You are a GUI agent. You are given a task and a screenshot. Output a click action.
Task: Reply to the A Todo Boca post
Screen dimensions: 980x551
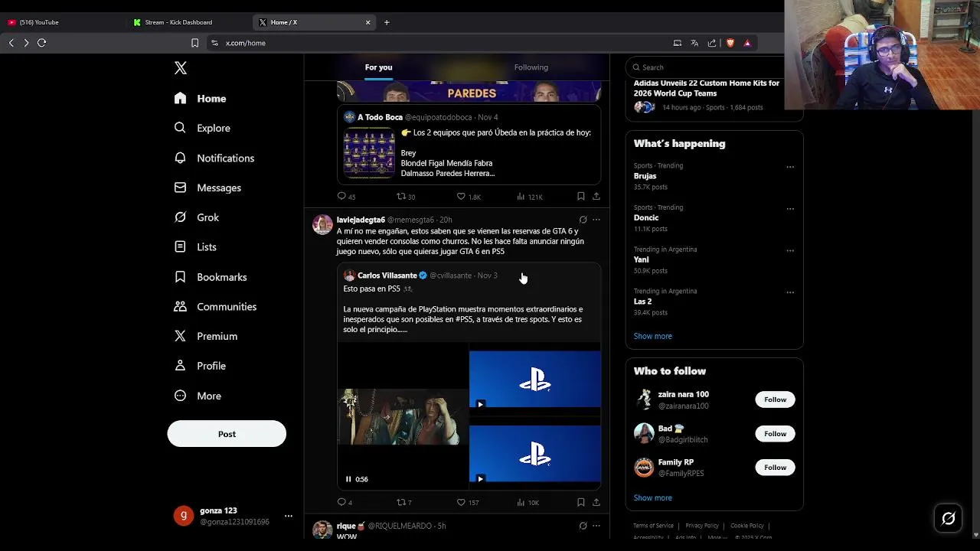click(x=342, y=197)
